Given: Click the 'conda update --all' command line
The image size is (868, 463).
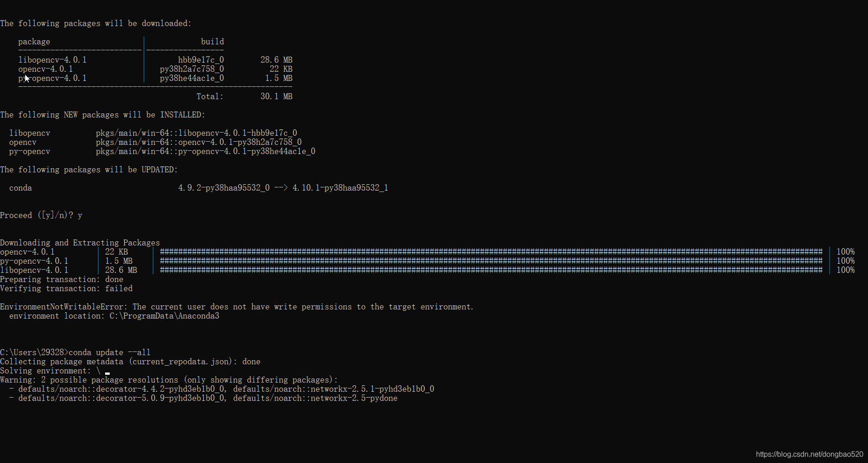Looking at the screenshot, I should (110, 352).
